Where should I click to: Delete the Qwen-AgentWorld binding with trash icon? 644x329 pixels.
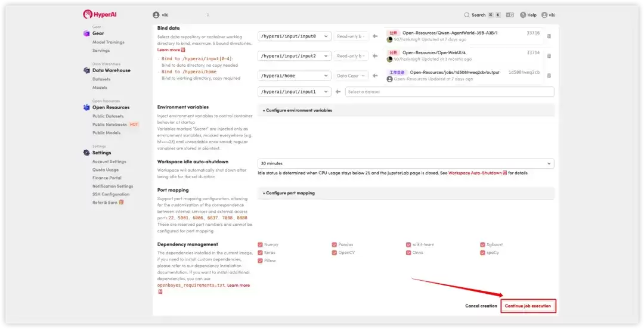coord(549,36)
